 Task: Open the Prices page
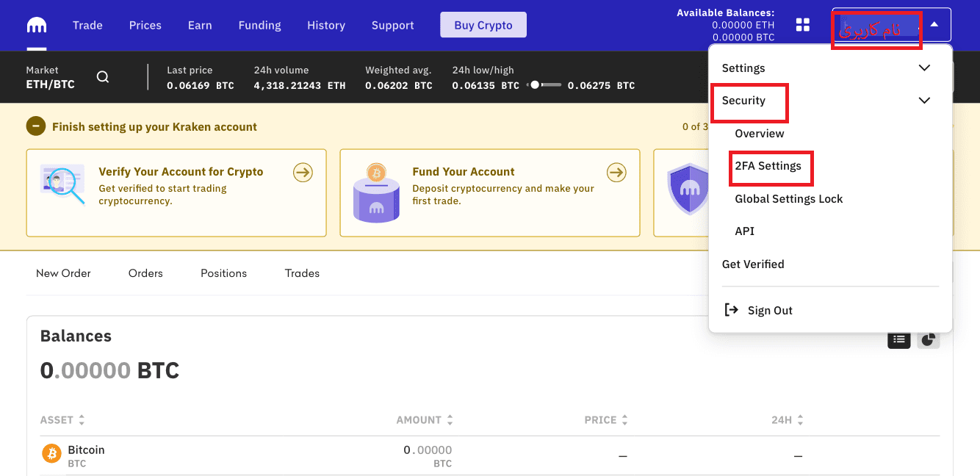(x=145, y=25)
